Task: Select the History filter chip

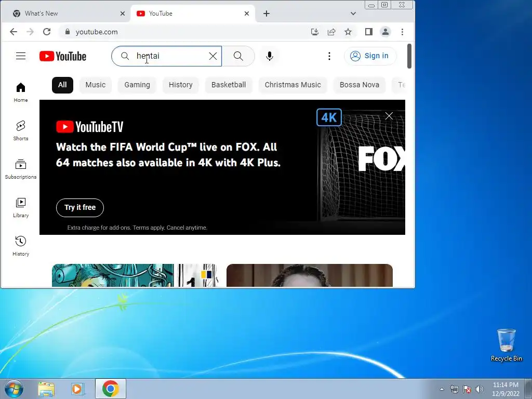Action: 180,85
